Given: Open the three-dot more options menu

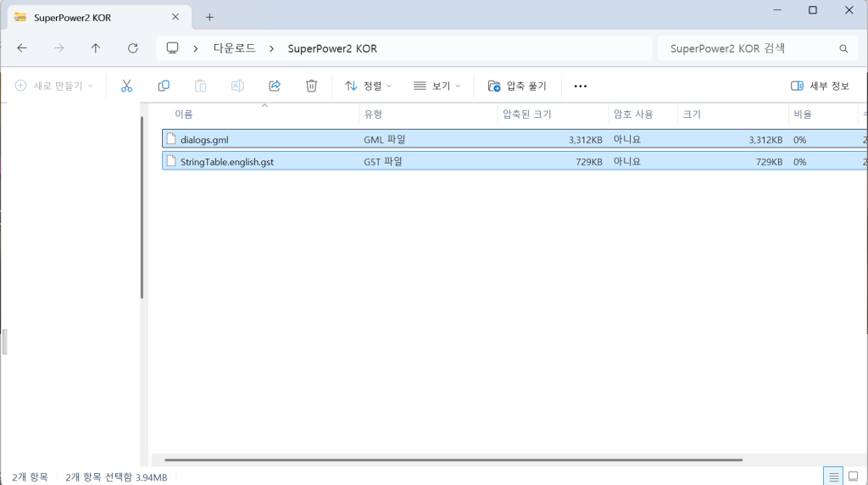Looking at the screenshot, I should (x=581, y=86).
